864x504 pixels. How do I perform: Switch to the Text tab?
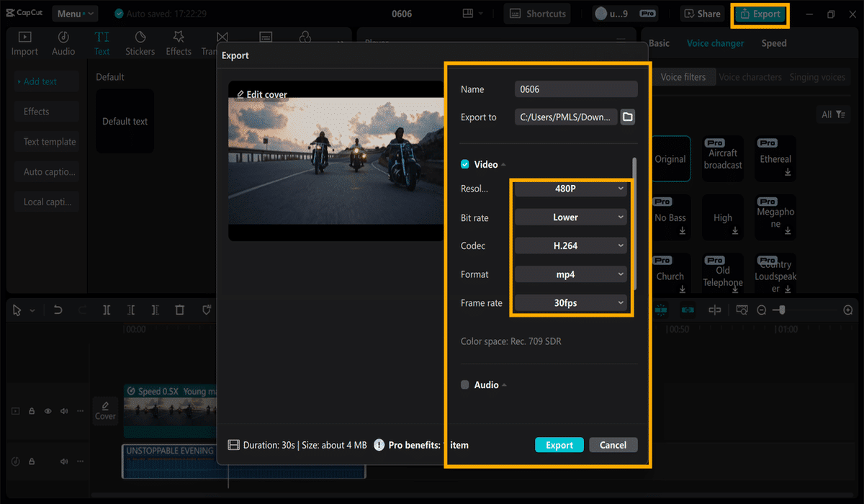(x=102, y=42)
